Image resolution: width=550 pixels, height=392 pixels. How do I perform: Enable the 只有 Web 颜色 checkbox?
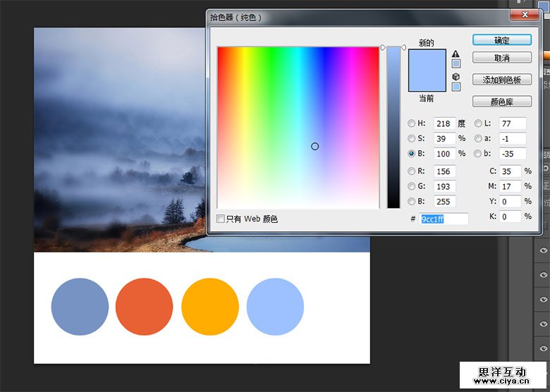coord(221,219)
